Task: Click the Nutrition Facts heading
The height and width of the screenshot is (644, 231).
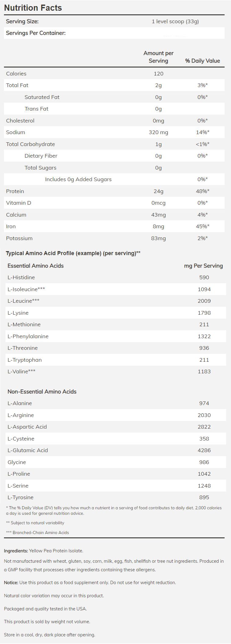Action: coord(33,8)
